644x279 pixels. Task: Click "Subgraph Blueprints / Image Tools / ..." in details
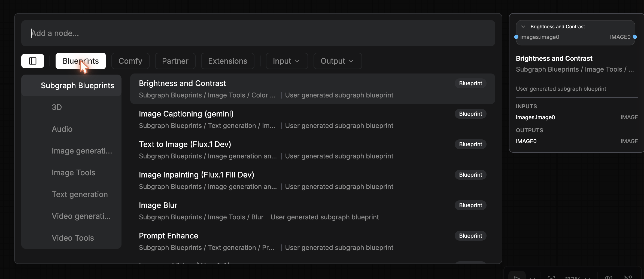point(575,69)
